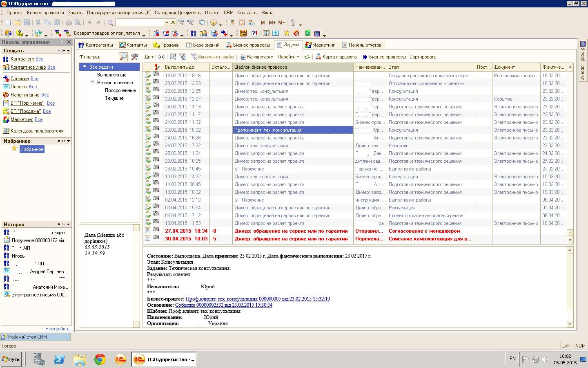The width and height of the screenshot is (588, 368).
Task: Switch to the Маркетинг tab
Action: point(320,45)
